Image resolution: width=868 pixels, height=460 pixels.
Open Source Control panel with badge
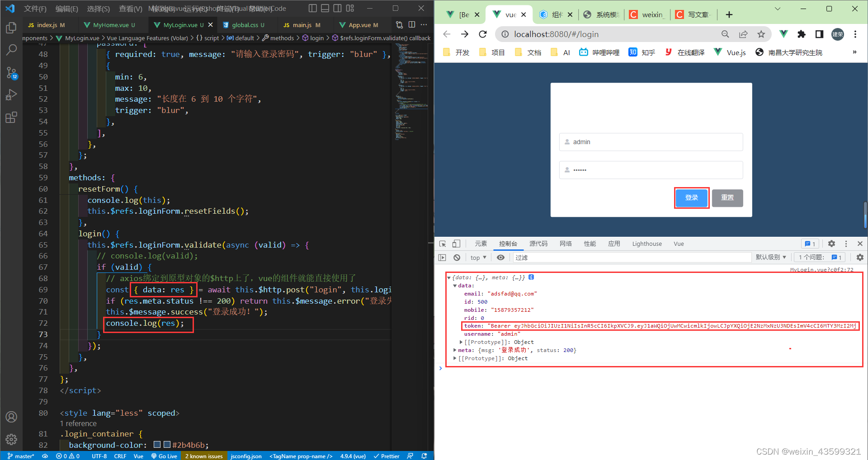point(11,73)
